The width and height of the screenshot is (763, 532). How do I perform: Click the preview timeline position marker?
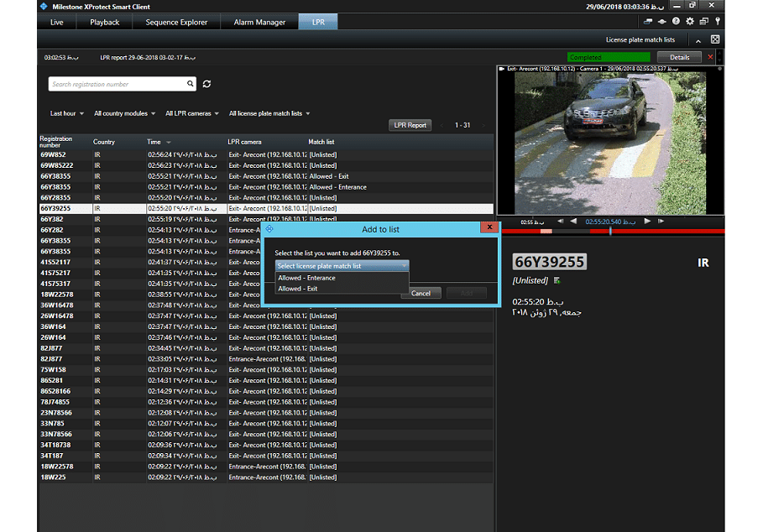click(x=610, y=231)
